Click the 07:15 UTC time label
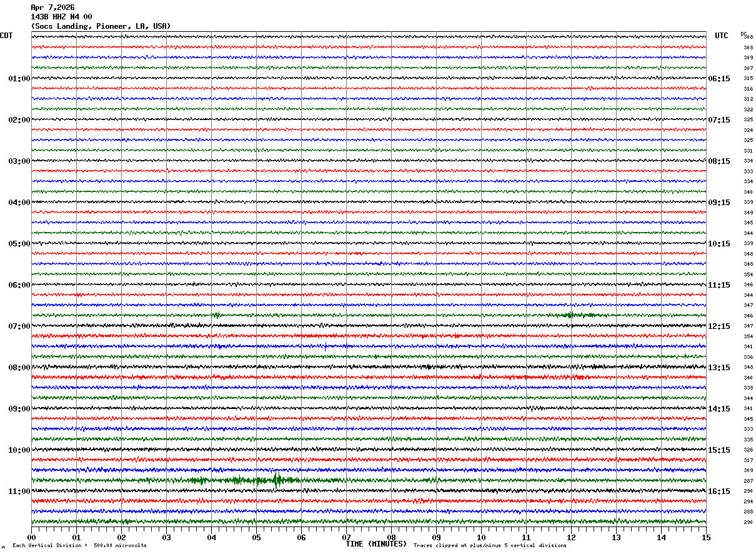The image size is (756, 554). (719, 120)
